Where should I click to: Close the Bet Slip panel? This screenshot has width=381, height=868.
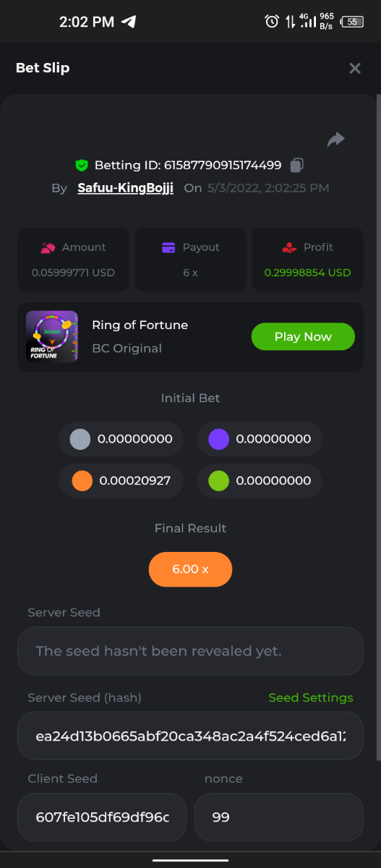355,68
